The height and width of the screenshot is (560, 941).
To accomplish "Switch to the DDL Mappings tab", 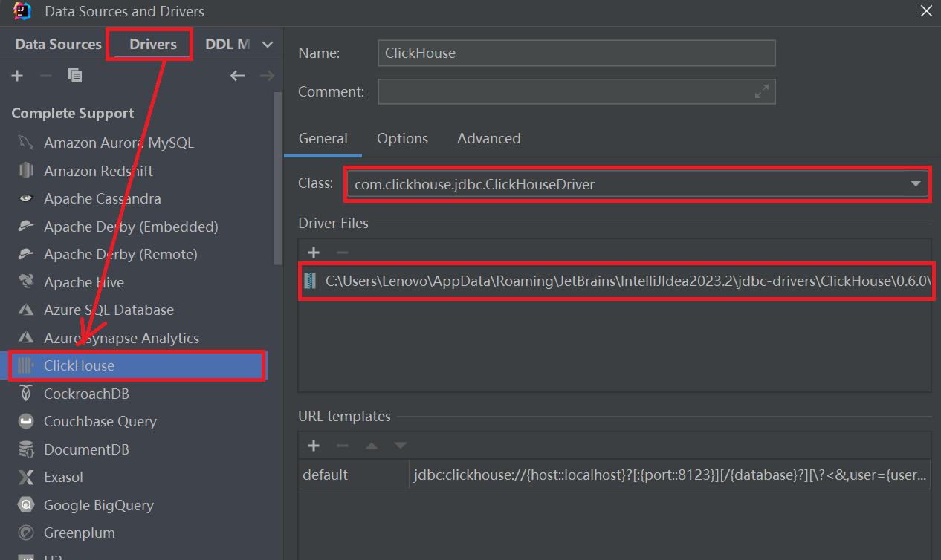I will pyautogui.click(x=227, y=45).
